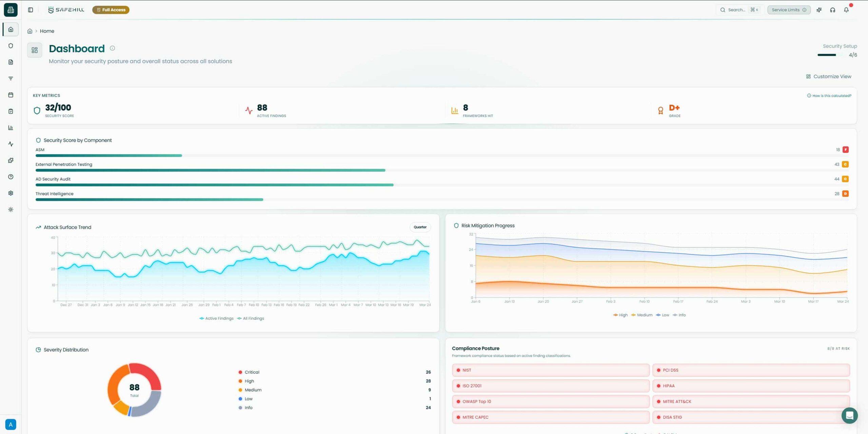Open the notifications bell with the red dot
The height and width of the screenshot is (434, 868).
point(846,9)
